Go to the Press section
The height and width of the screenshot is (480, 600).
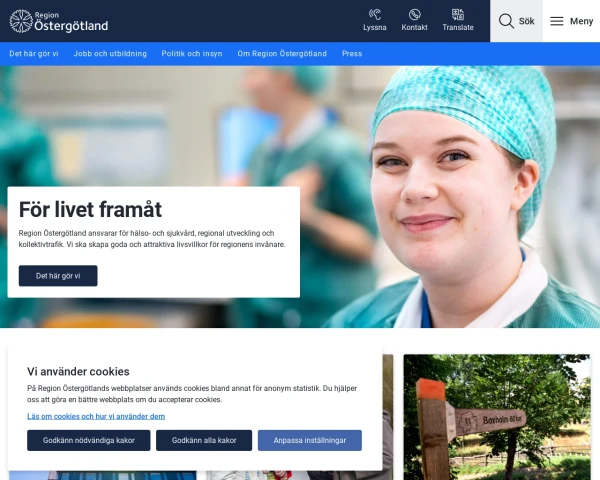(x=352, y=54)
